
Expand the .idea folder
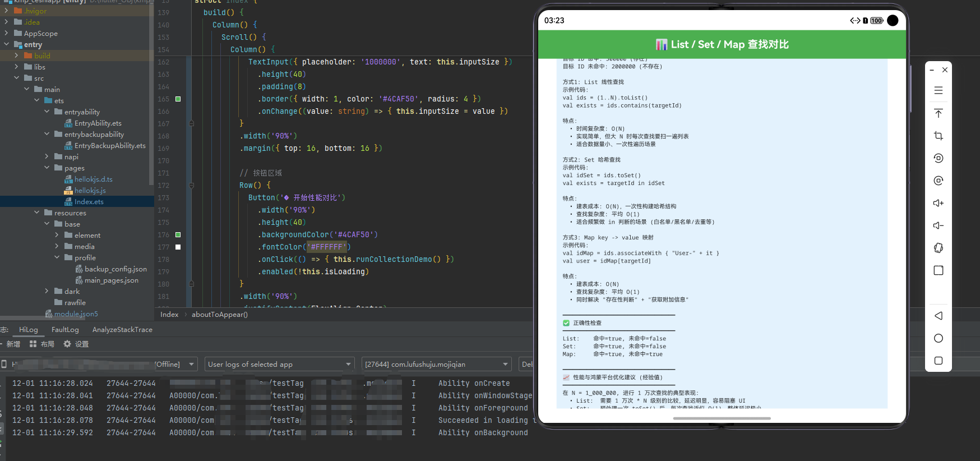tap(6, 22)
